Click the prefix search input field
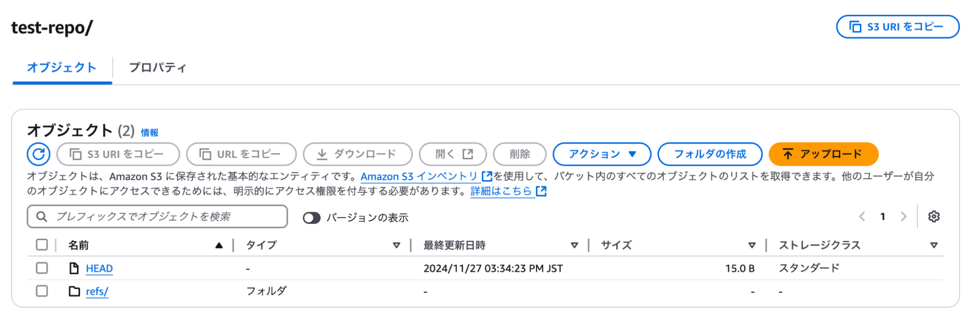980x323 pixels. (167, 217)
